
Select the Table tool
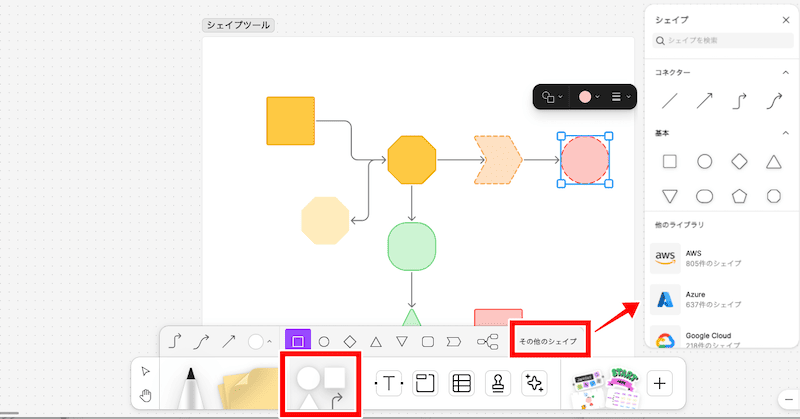[x=460, y=383]
